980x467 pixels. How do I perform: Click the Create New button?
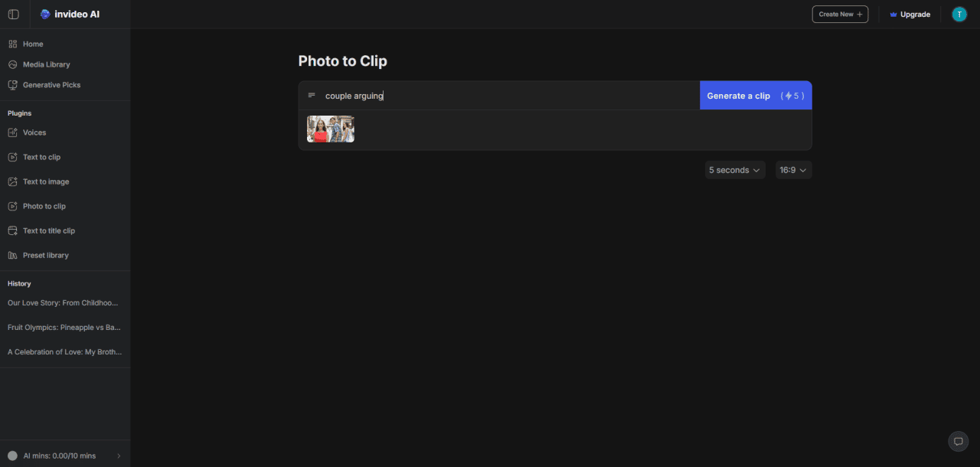(x=840, y=15)
